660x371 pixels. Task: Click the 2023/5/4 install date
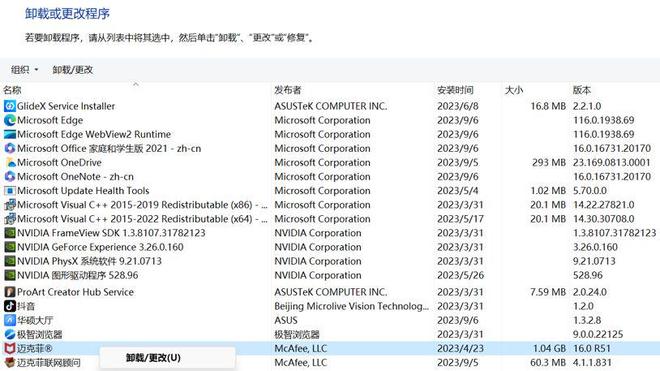(458, 191)
